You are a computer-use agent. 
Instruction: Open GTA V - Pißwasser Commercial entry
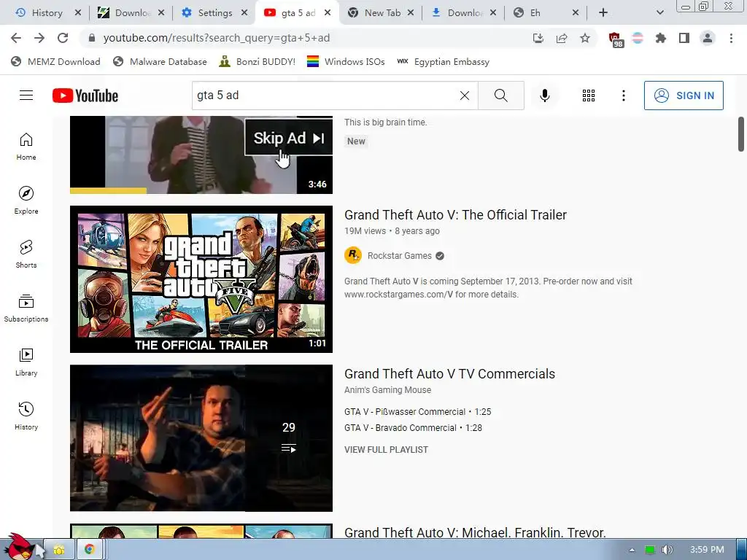418,411
